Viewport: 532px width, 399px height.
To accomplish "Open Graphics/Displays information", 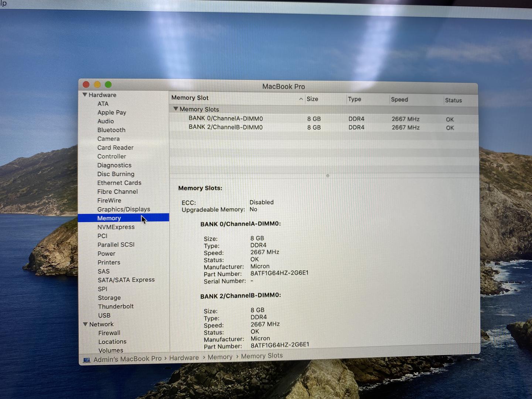I will (x=124, y=209).
